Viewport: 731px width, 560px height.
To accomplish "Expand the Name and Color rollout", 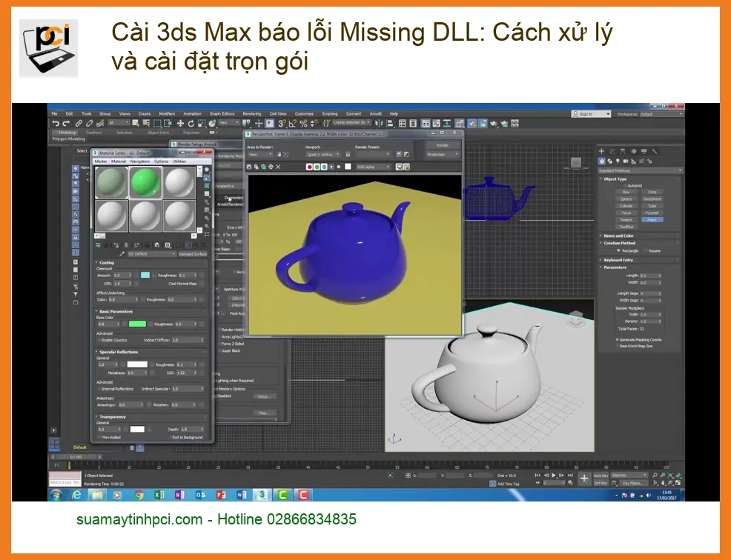I will pos(618,236).
